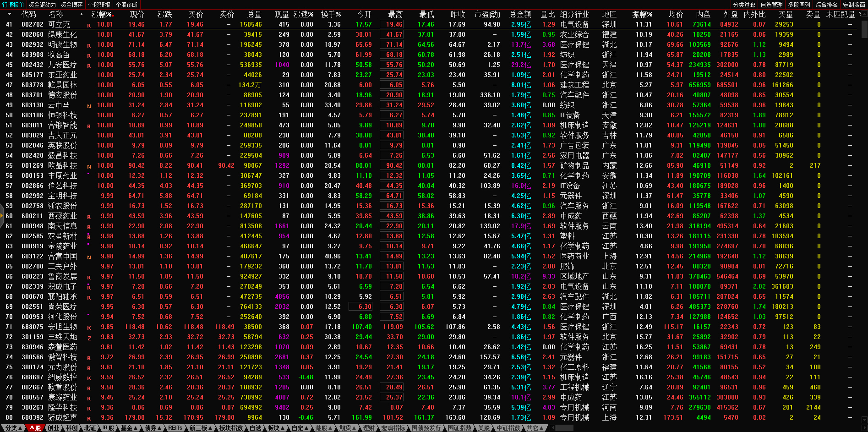868x432 pixels.
Task: Sort by 涨幅% column header
Action: [102, 15]
